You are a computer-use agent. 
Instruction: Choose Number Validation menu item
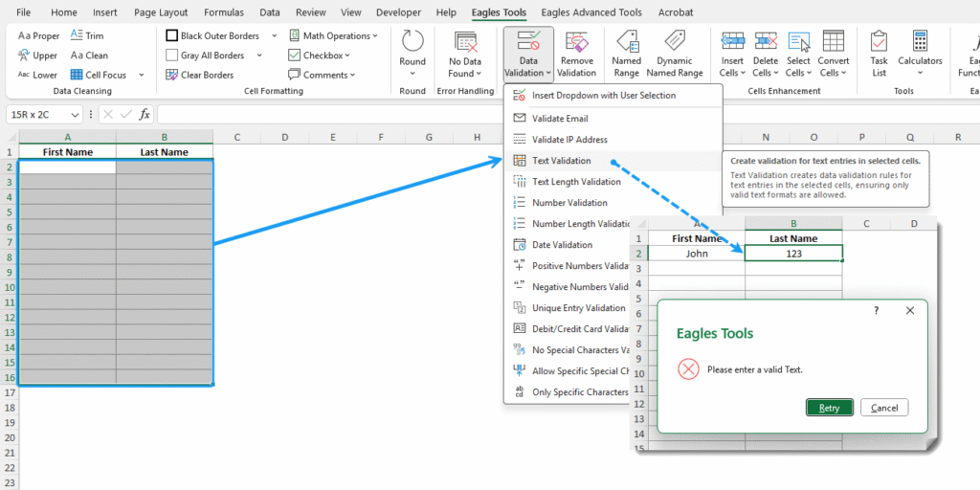tap(612, 203)
